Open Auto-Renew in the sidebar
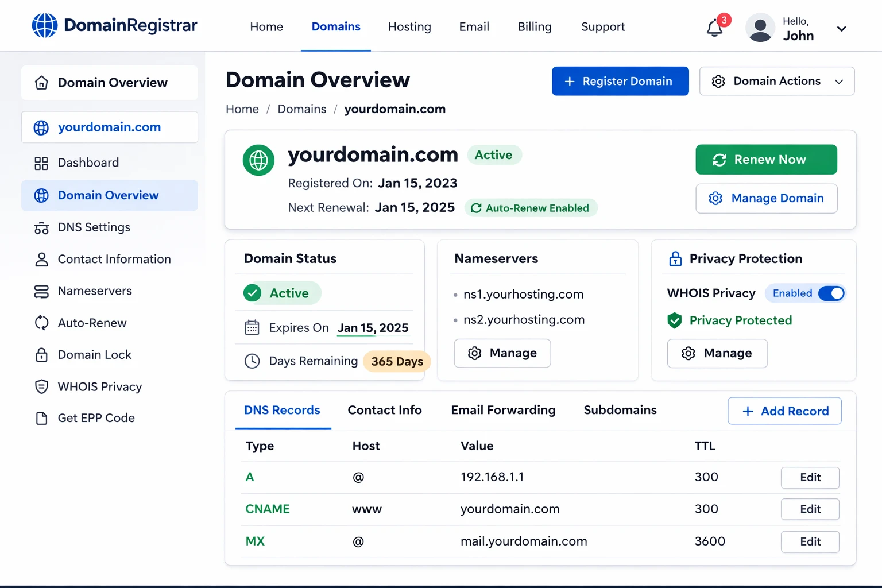This screenshot has height=588, width=882. (92, 323)
